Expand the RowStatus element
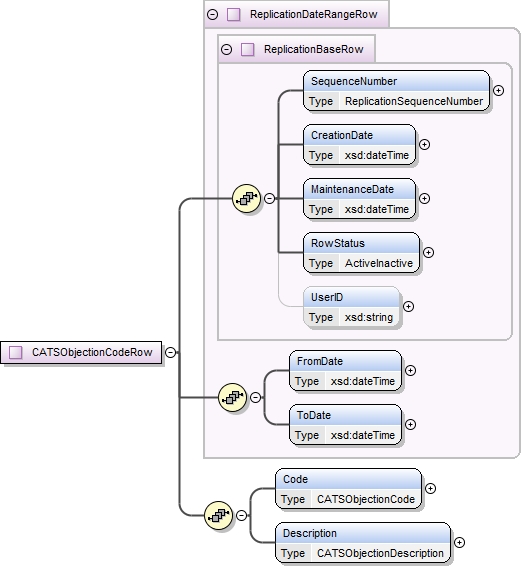Screen dimensions: 522x568 pyautogui.click(x=428, y=252)
